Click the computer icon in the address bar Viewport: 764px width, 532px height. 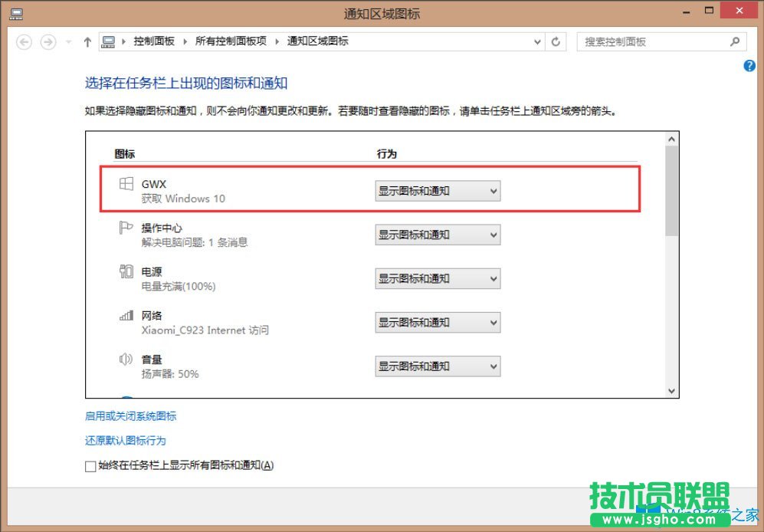tap(107, 42)
